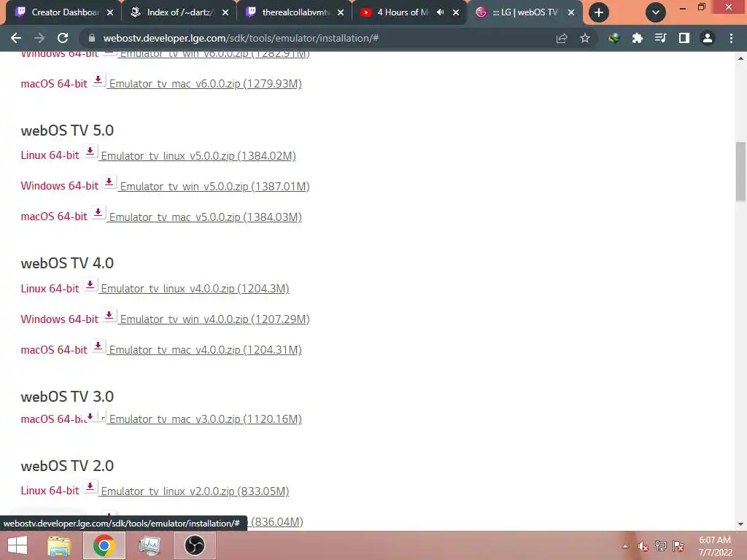
Task: Click Chrome icon in taskbar
Action: click(104, 545)
